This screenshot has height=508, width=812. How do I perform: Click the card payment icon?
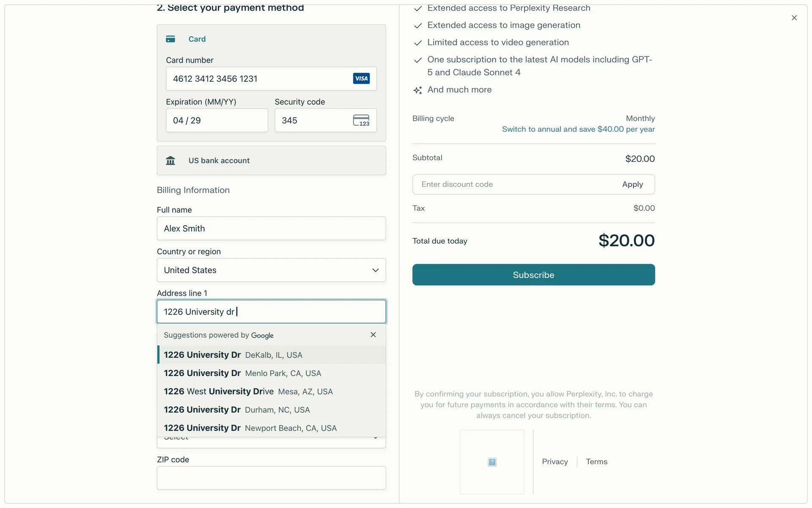(170, 39)
